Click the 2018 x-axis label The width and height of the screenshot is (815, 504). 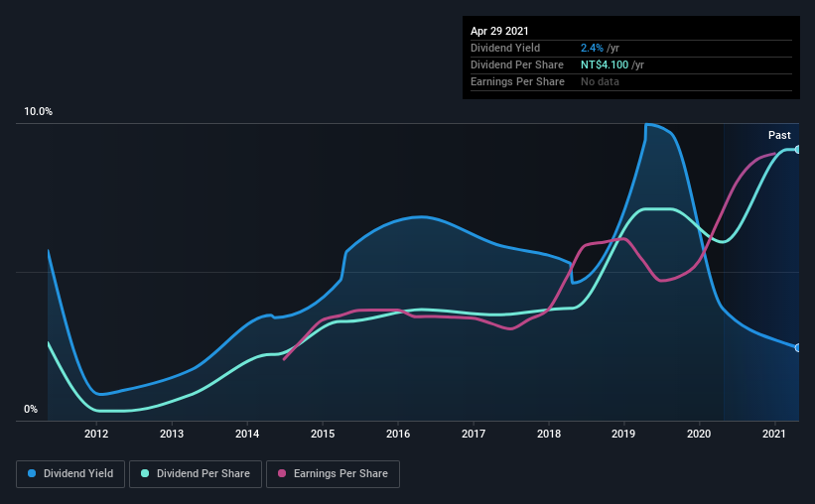click(x=549, y=434)
